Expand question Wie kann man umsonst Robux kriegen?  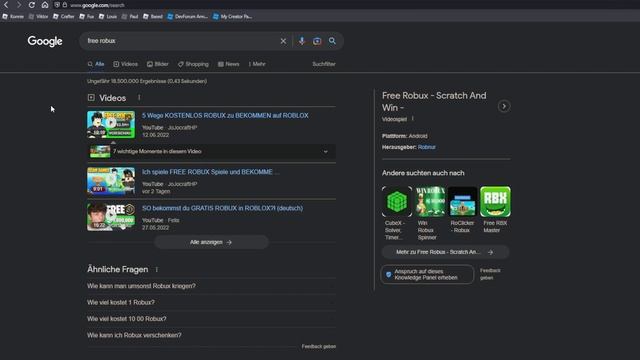(211, 286)
